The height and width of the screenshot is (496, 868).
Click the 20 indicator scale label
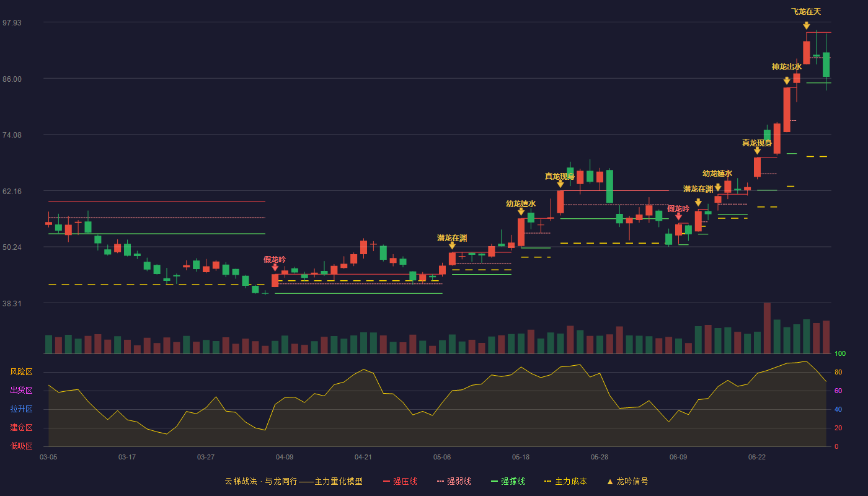838,428
